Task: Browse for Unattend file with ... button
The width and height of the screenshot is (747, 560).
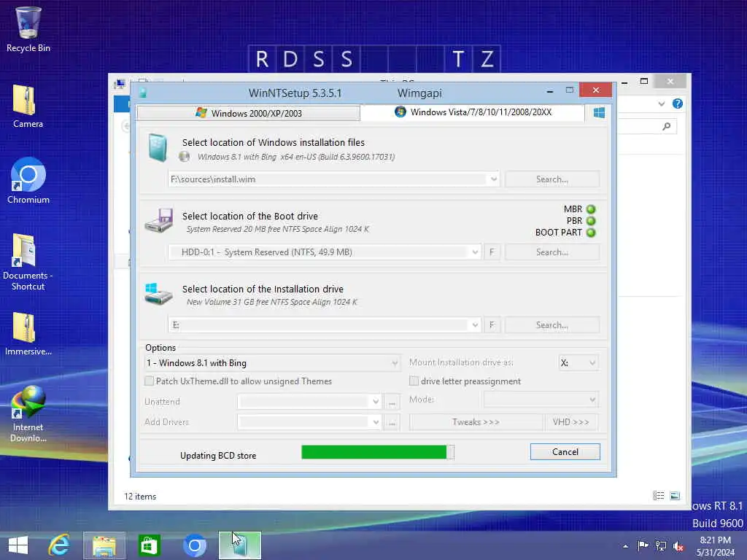Action: [x=392, y=402]
